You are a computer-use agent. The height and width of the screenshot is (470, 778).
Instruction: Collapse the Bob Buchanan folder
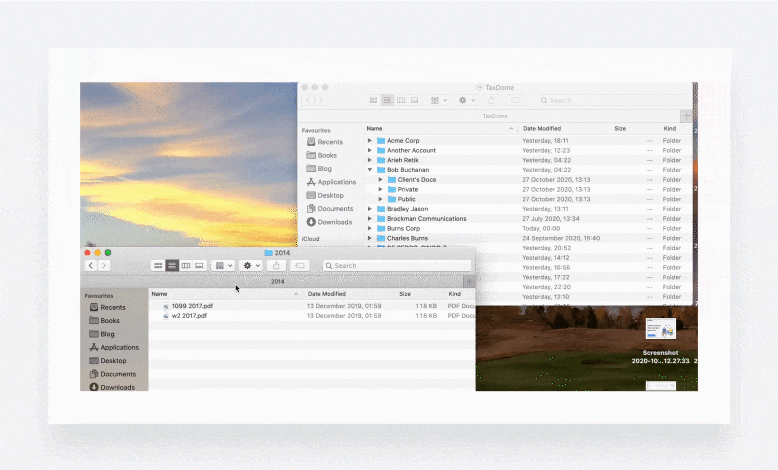(370, 170)
